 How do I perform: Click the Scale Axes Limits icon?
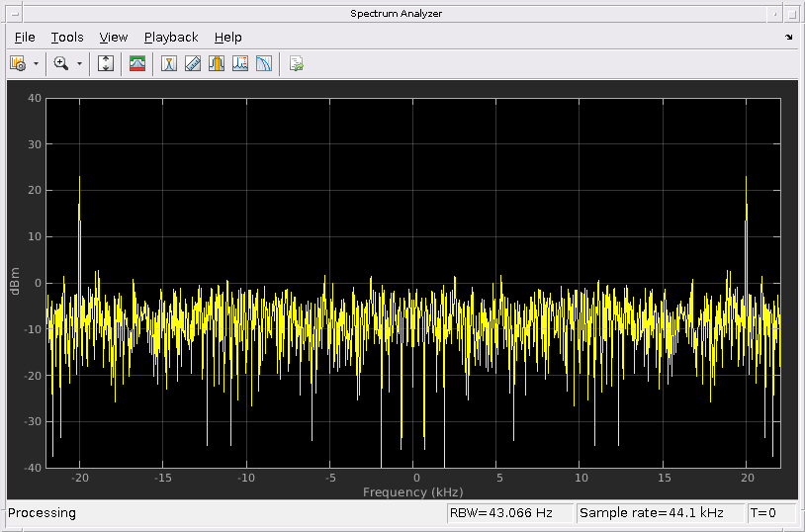point(107,64)
